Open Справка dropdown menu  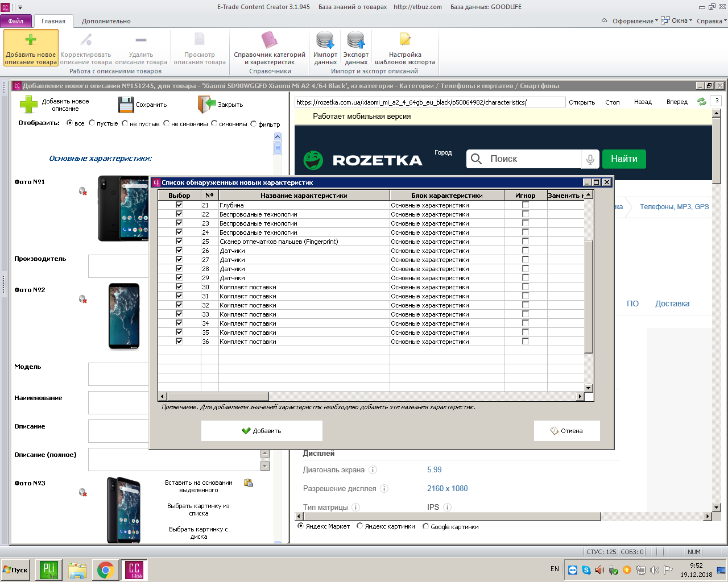(x=712, y=21)
